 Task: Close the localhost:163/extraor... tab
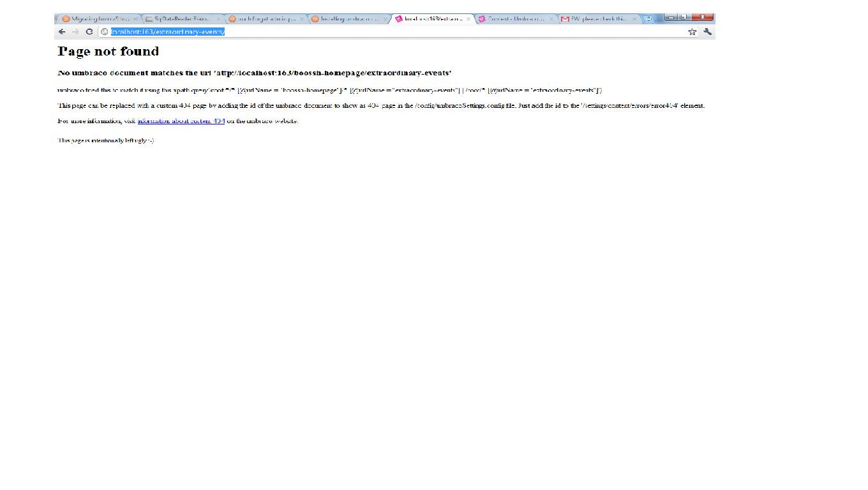click(x=468, y=19)
